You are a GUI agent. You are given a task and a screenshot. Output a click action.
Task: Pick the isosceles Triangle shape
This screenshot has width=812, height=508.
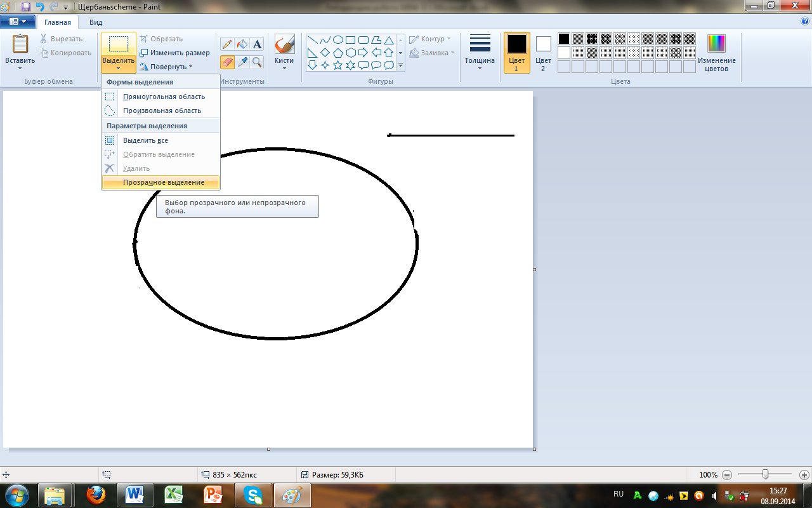point(389,40)
